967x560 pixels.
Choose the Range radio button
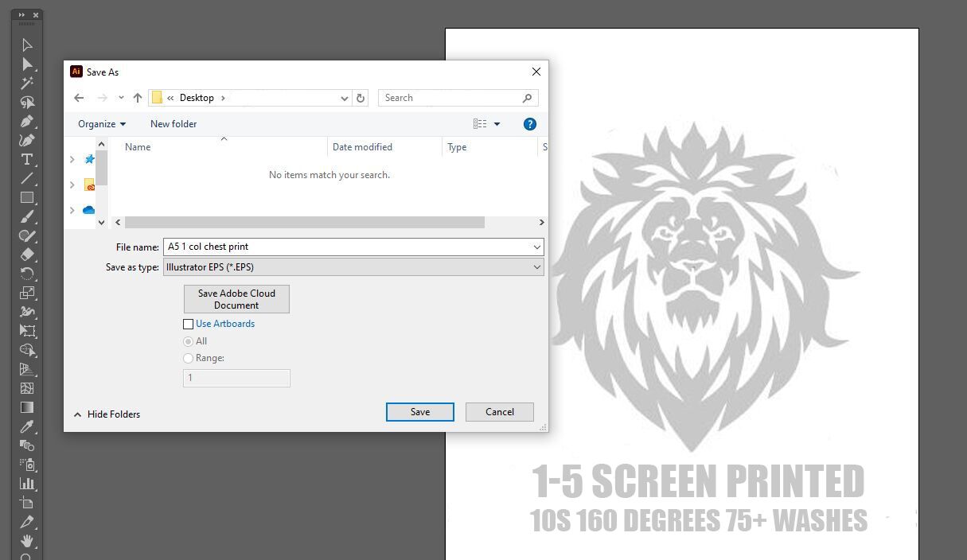tap(189, 358)
